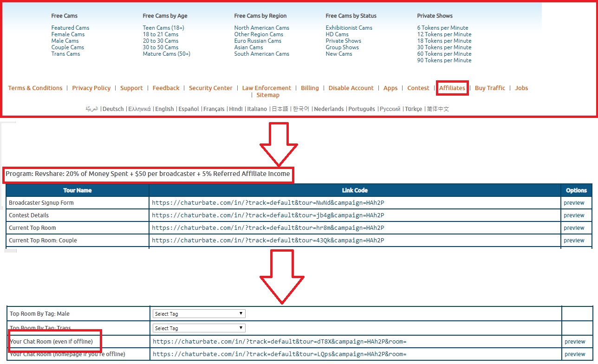598x364 pixels.
Task: Visit the Security Center link
Action: click(211, 88)
